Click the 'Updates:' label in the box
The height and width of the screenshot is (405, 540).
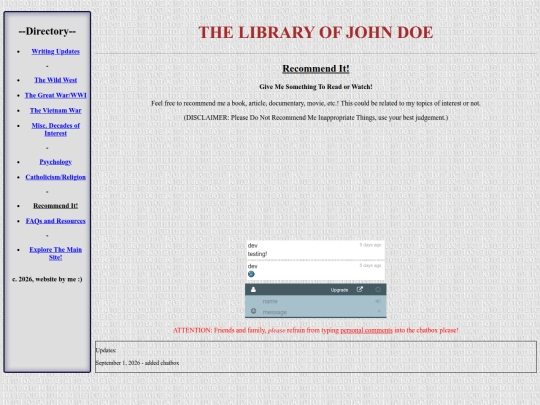click(106, 350)
